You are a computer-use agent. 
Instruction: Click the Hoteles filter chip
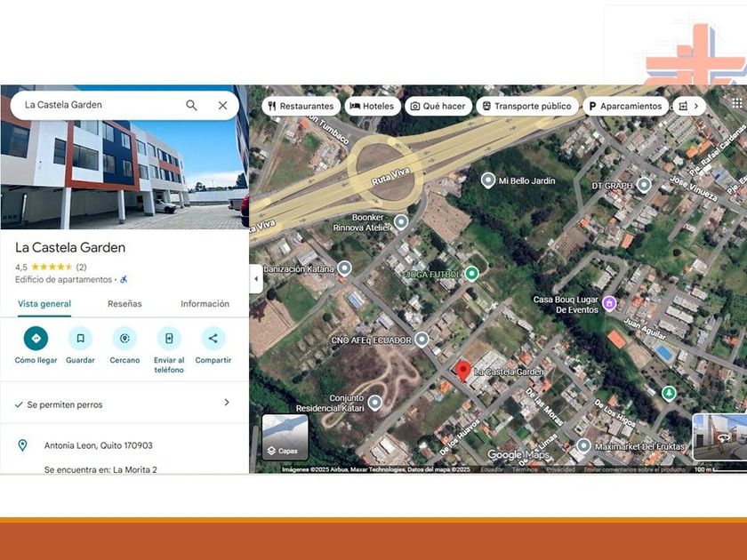point(373,106)
